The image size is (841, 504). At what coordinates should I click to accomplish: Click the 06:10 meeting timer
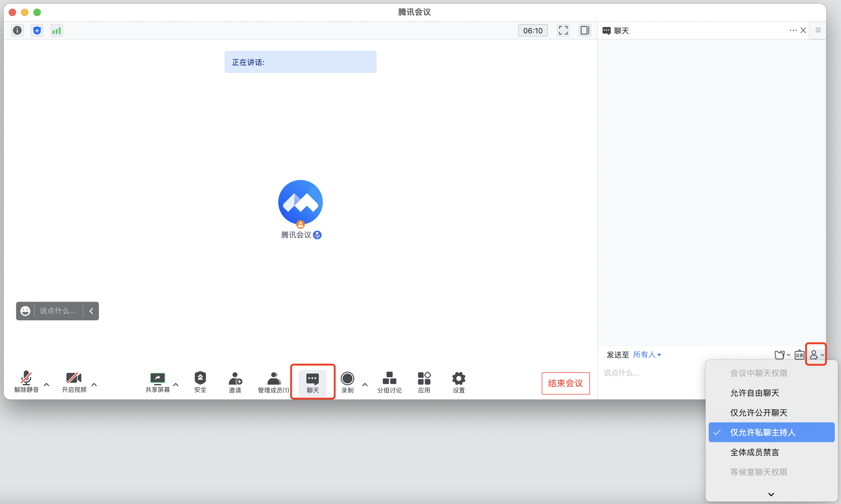(533, 31)
